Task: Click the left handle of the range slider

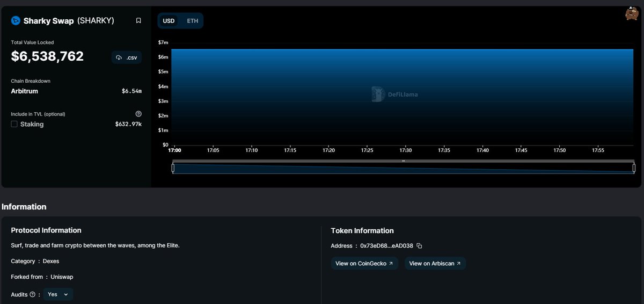Action: click(x=173, y=168)
